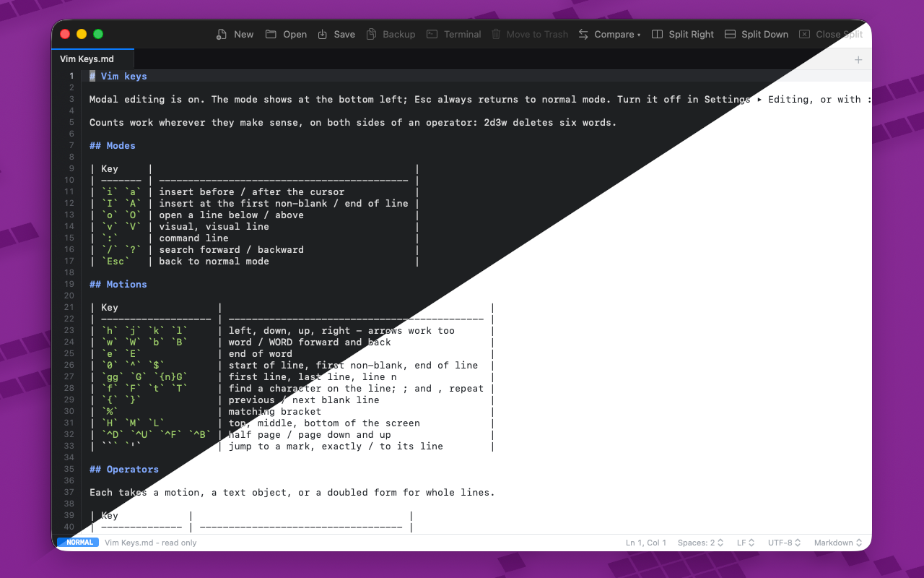Click 'matching bracket' table cell
This screenshot has width=924, height=578.
[x=275, y=411]
